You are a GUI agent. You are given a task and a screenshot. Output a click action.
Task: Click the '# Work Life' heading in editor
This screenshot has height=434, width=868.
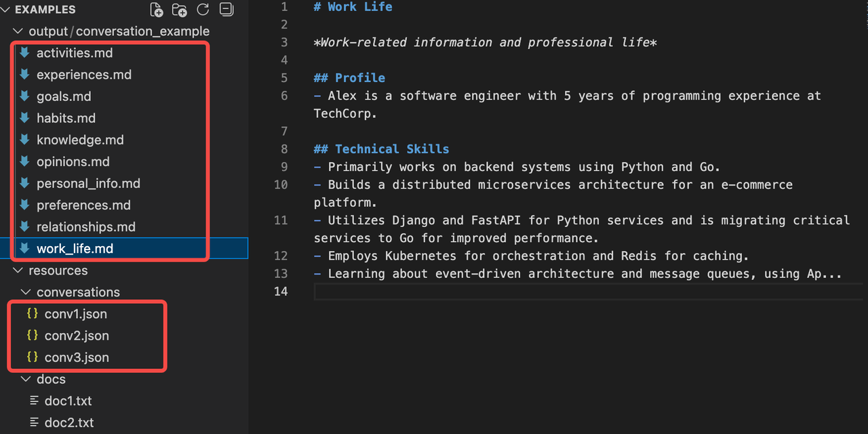353,7
